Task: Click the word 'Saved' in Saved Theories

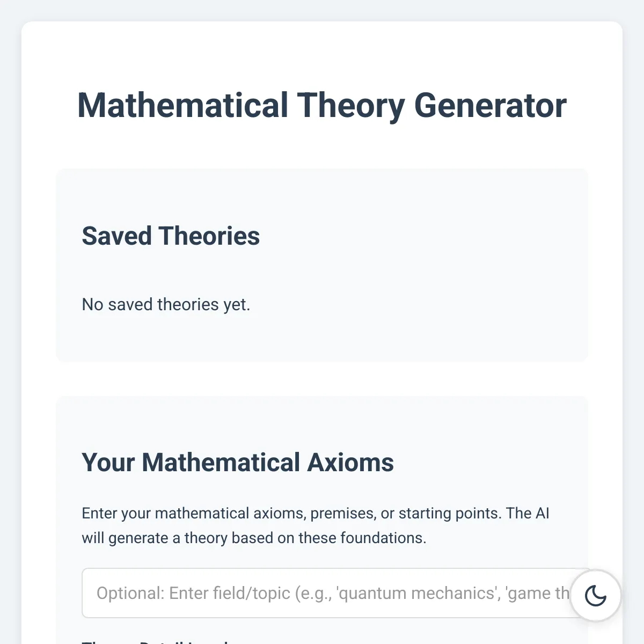Action: (116, 236)
